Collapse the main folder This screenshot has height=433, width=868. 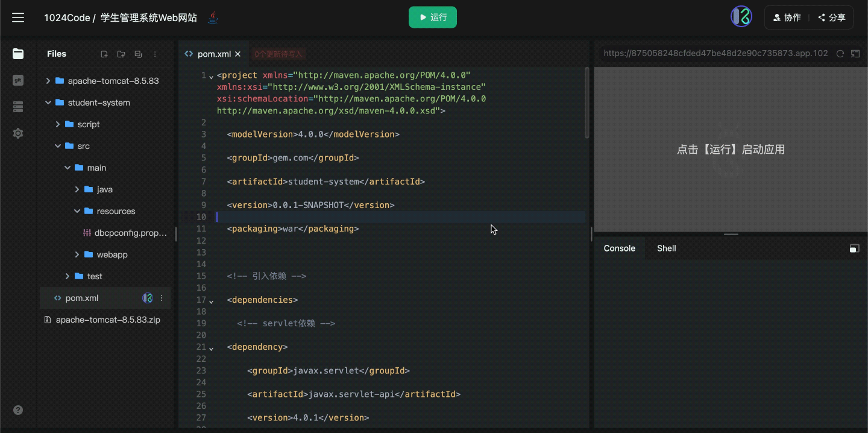point(68,168)
